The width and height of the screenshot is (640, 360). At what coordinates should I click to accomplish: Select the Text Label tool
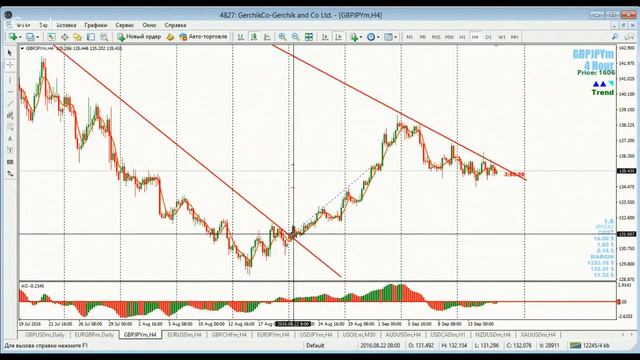[10, 150]
